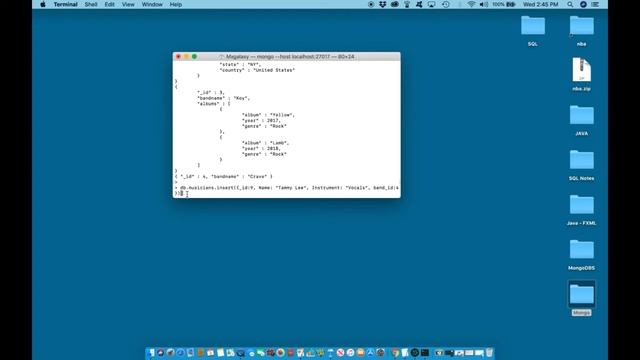
Task: Minimize Terminal with the yellow button
Action: [x=186, y=57]
